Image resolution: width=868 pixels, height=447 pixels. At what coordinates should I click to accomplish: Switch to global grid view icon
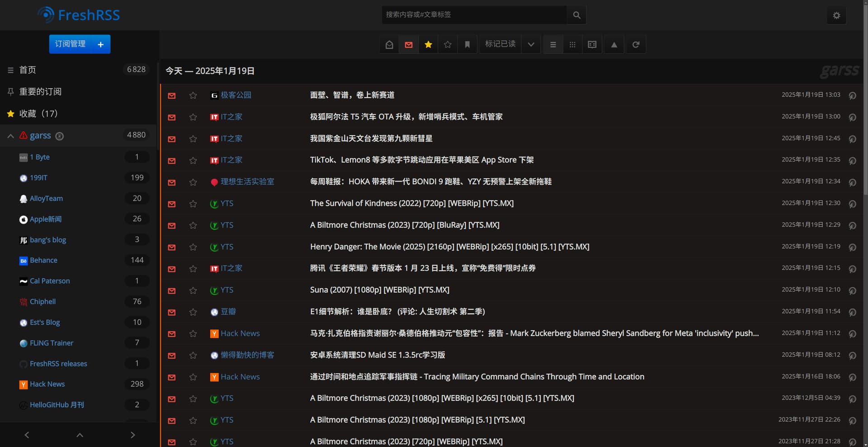click(x=572, y=44)
